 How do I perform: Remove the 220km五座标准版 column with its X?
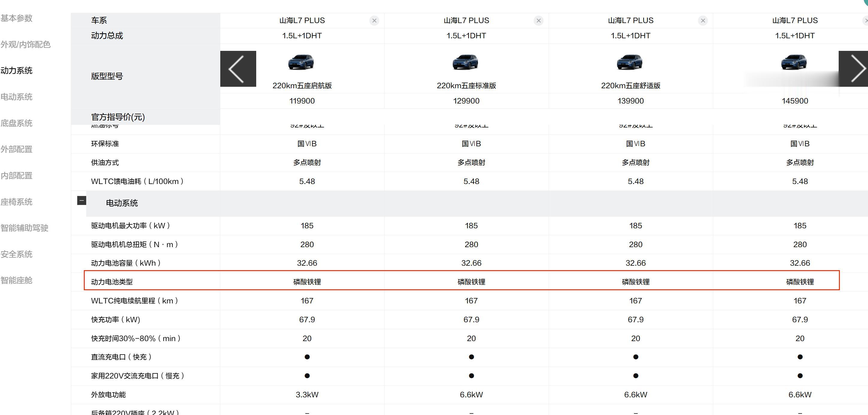(x=538, y=21)
